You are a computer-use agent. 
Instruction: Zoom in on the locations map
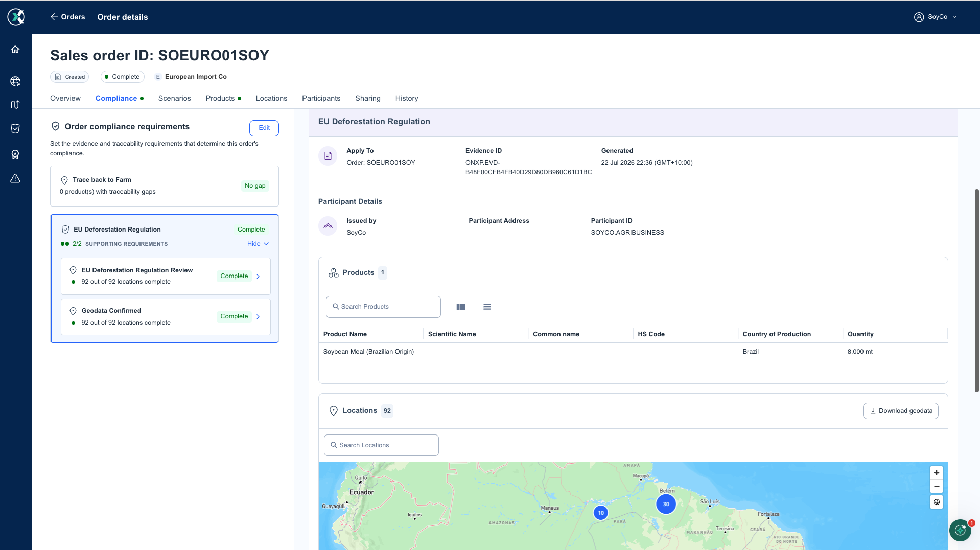tap(937, 473)
